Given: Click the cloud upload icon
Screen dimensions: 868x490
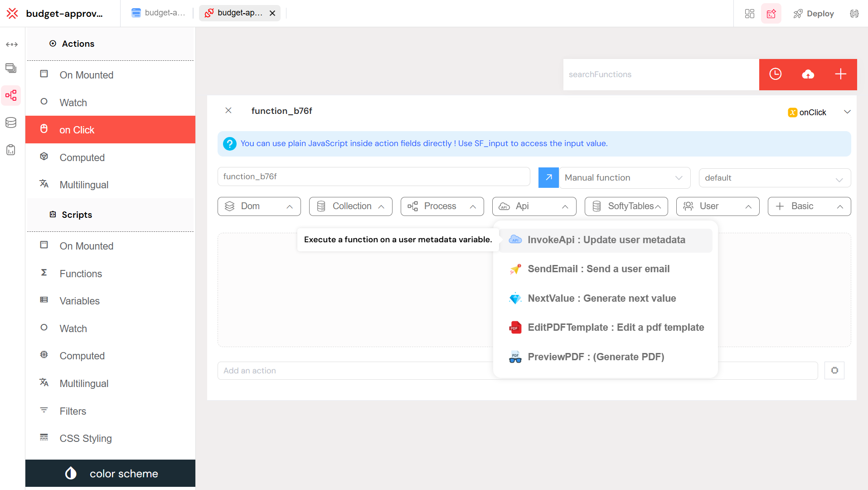Looking at the screenshot, I should click(808, 74).
